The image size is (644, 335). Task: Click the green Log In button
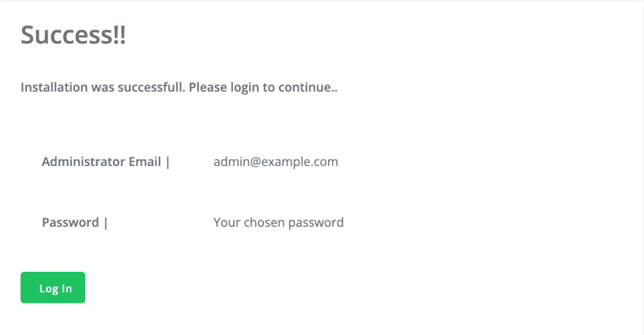click(53, 287)
